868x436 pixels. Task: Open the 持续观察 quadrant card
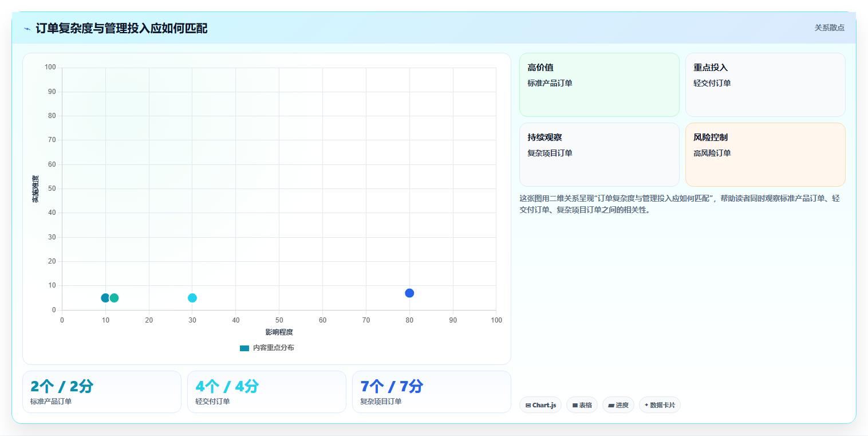[599, 155]
